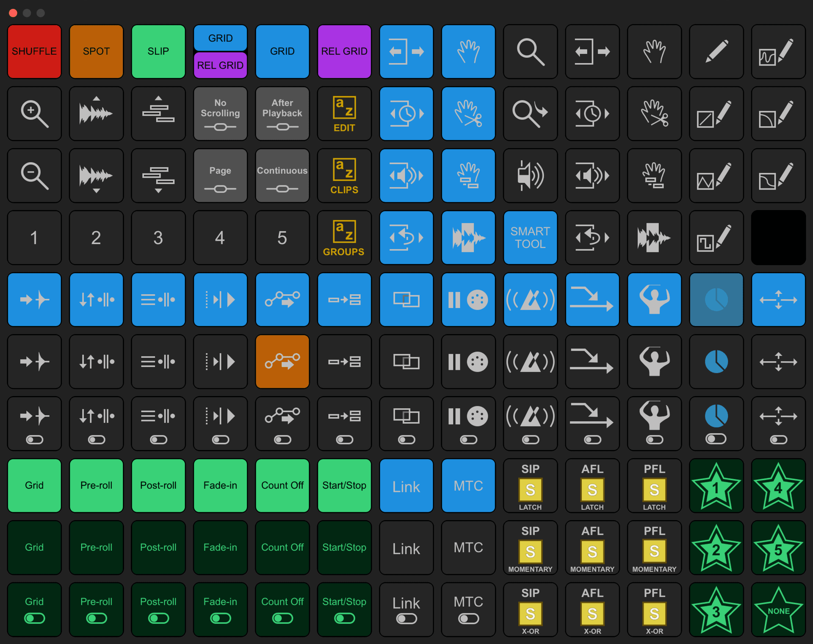
Task: Click the blue pie-chart clock icon with switch
Action: tap(716, 423)
